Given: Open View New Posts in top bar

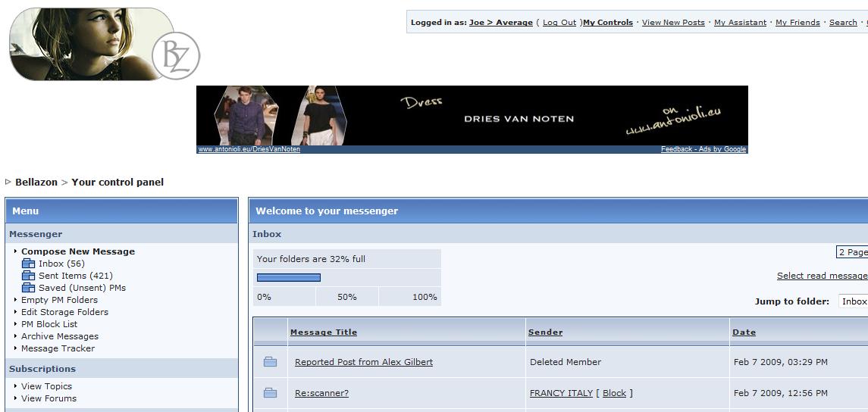Looking at the screenshot, I should coord(673,23).
